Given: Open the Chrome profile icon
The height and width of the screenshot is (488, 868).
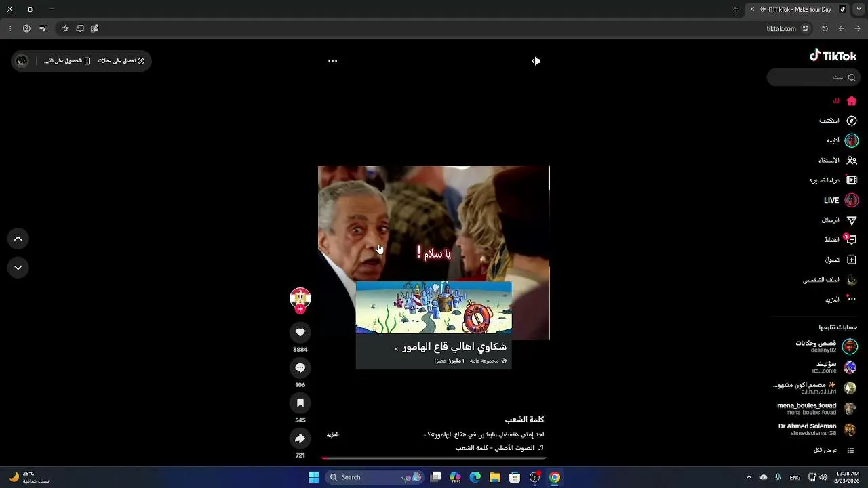Looking at the screenshot, I should tap(26, 28).
